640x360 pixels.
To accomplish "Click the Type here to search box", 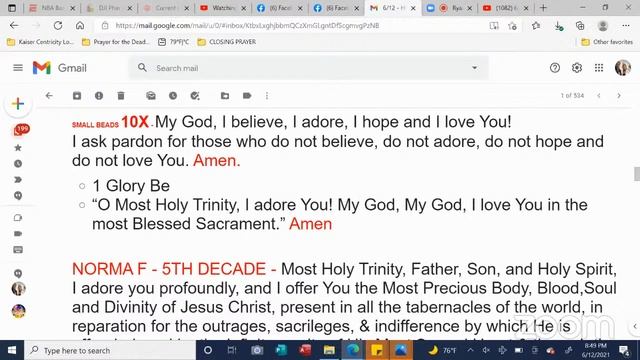I will point(110,350).
